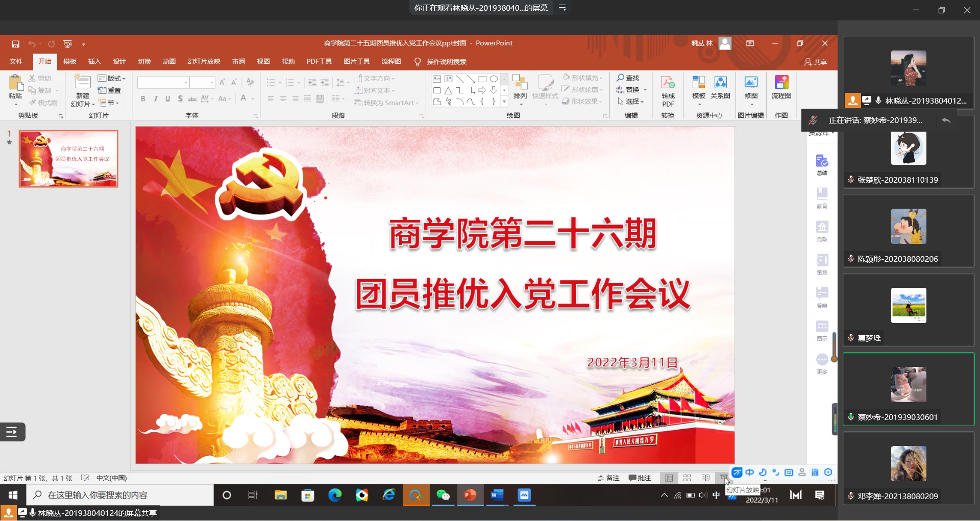The height and width of the screenshot is (521, 980).
Task: Click the slide title text 商学院第二十六期
Action: point(523,234)
